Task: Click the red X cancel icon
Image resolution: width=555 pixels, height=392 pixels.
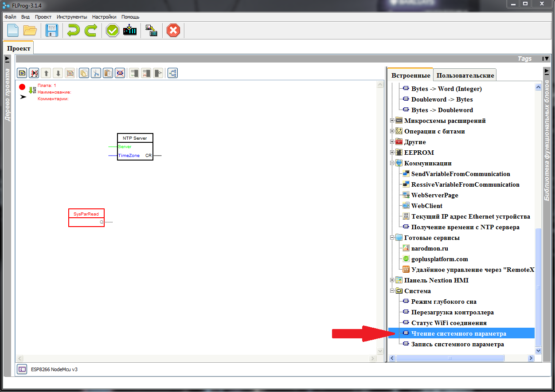Action: pos(173,31)
